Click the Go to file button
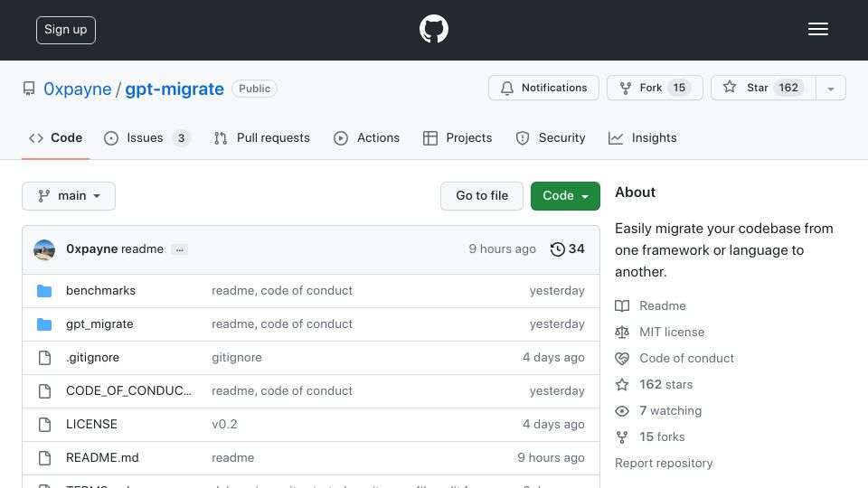The height and width of the screenshot is (488, 868). [482, 196]
